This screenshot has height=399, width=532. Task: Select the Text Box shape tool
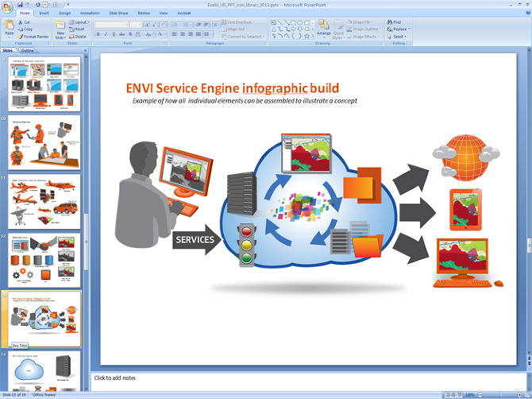273,22
